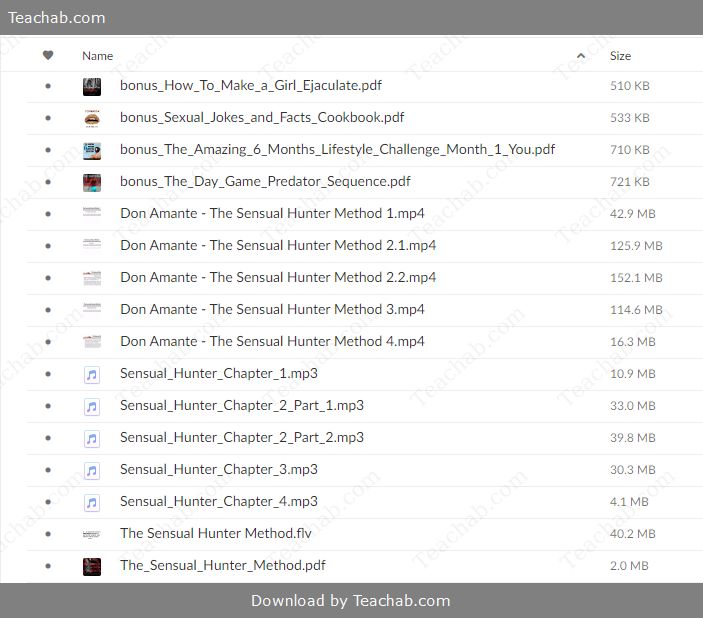This screenshot has width=703, height=618.
Task: Click the PDF thumbnail icon for The_Sensual_Hunter_Method.pdf
Action: pos(91,566)
